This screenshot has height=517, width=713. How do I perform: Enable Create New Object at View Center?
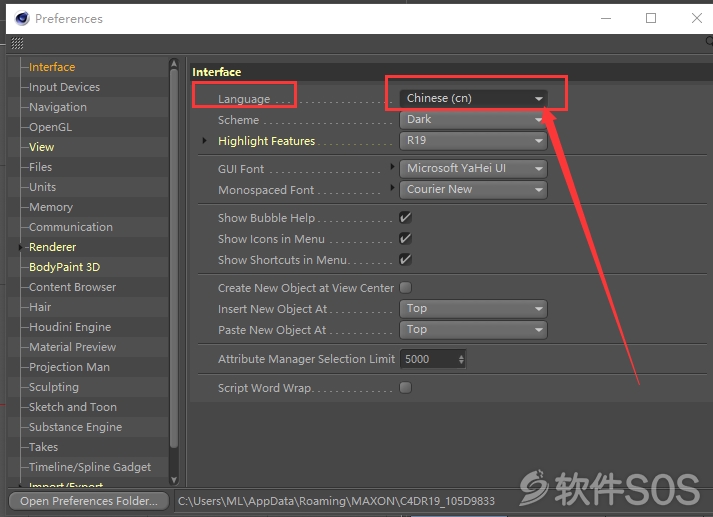[405, 287]
